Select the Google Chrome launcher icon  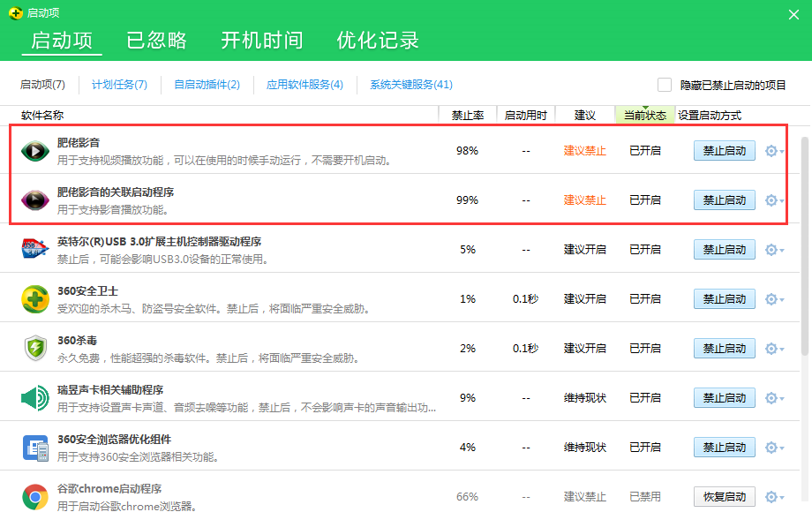(34, 496)
